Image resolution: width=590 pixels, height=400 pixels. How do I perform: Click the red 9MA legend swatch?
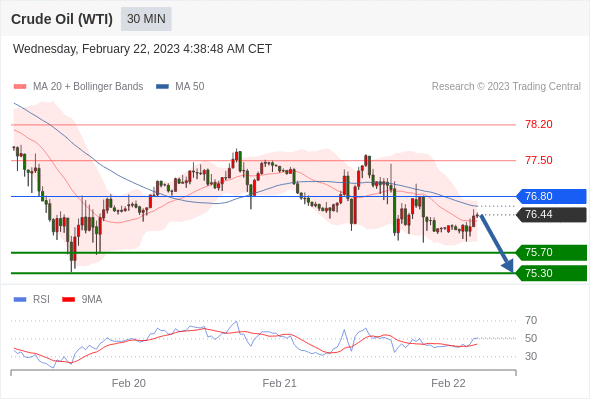click(x=68, y=300)
